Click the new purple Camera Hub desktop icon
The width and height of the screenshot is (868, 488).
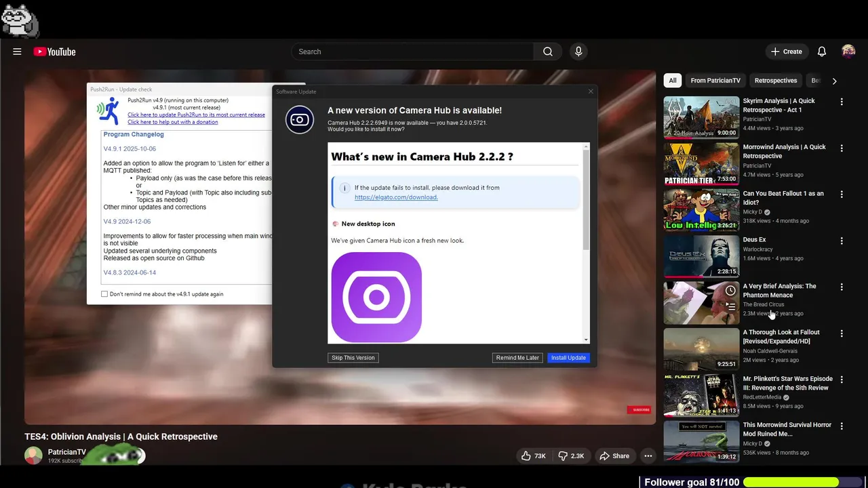[x=376, y=297]
